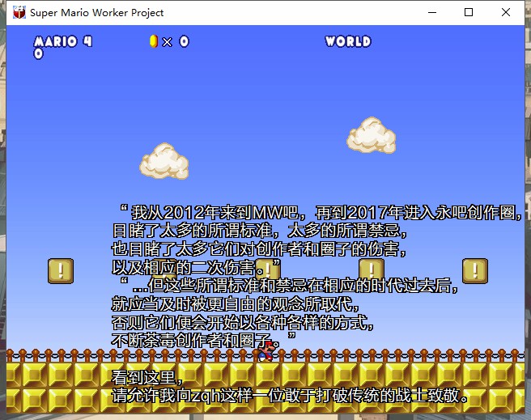Viewport: 531px width, 420px height.
Task: Click the Super Mario Worker Project title icon
Action: 19,12
